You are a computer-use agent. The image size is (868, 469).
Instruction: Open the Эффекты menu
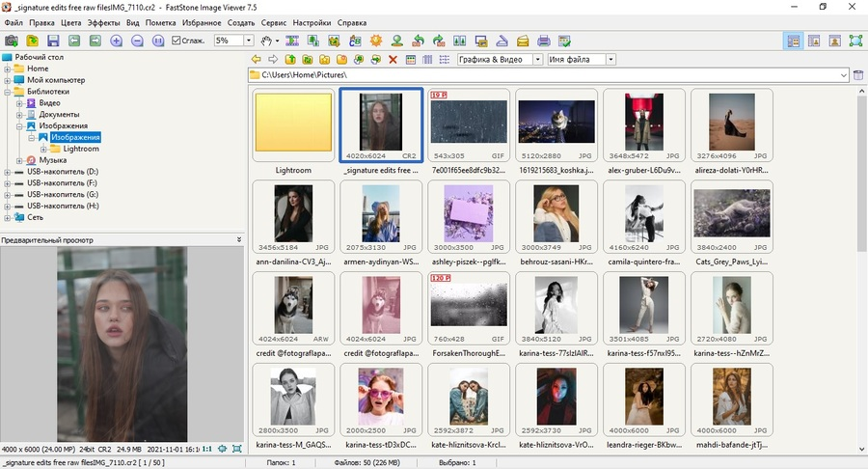103,23
